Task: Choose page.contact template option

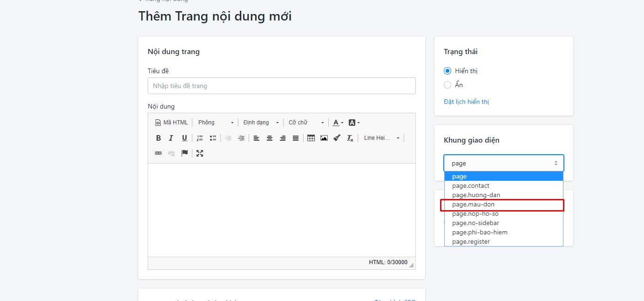Action: click(504, 185)
